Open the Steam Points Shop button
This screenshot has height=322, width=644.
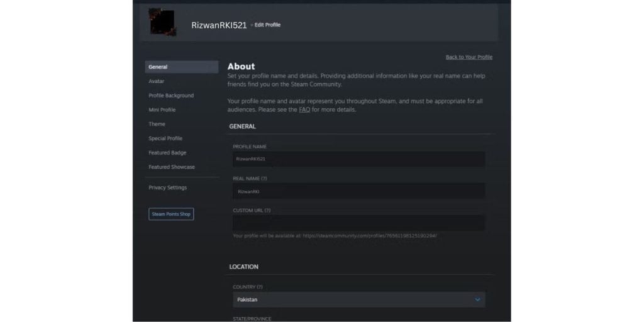[171, 214]
